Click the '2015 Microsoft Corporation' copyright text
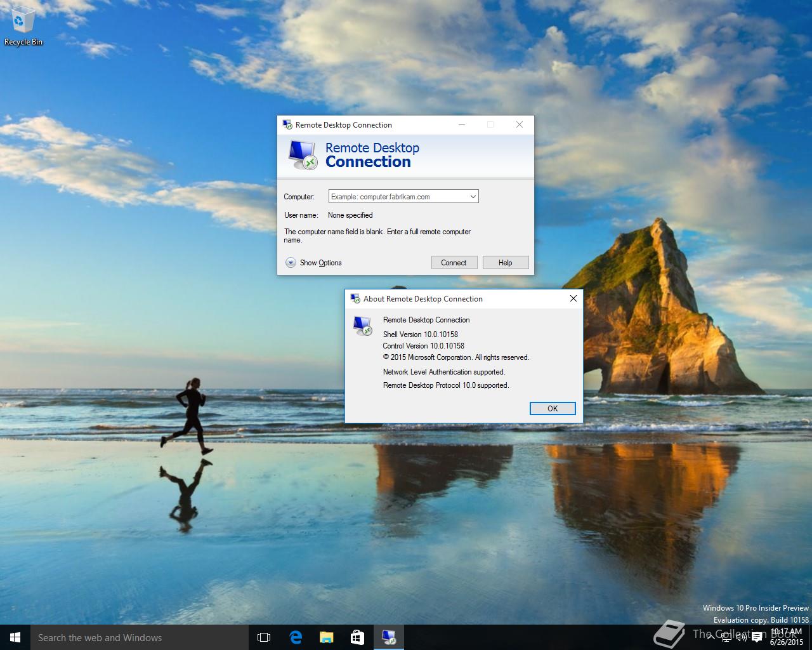 click(x=456, y=357)
